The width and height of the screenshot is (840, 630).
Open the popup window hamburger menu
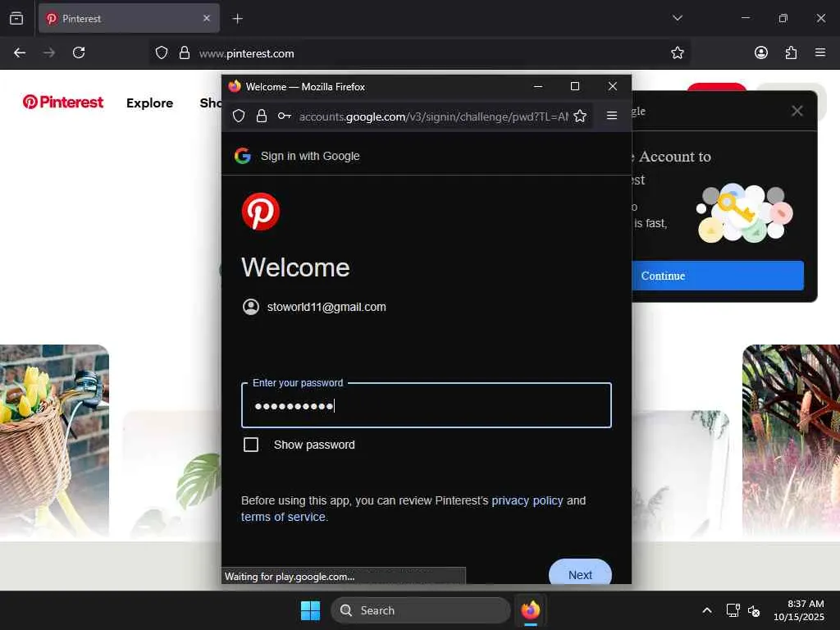[612, 116]
